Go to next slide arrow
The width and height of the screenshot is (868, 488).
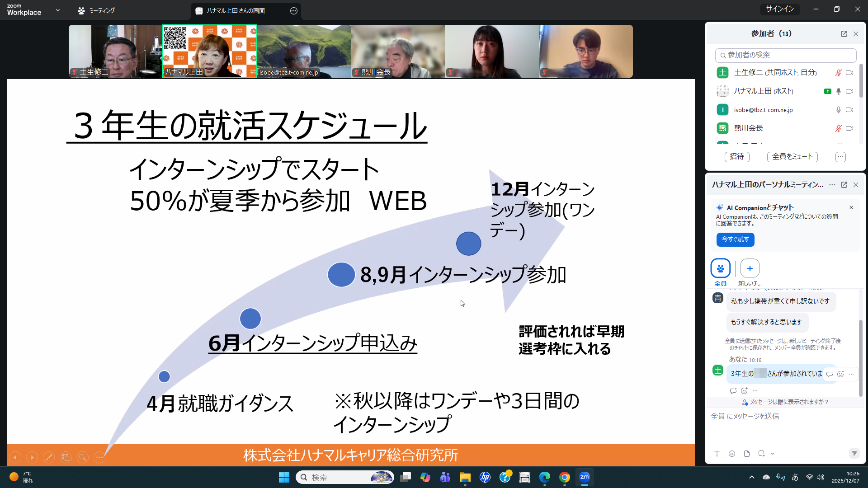click(32, 458)
